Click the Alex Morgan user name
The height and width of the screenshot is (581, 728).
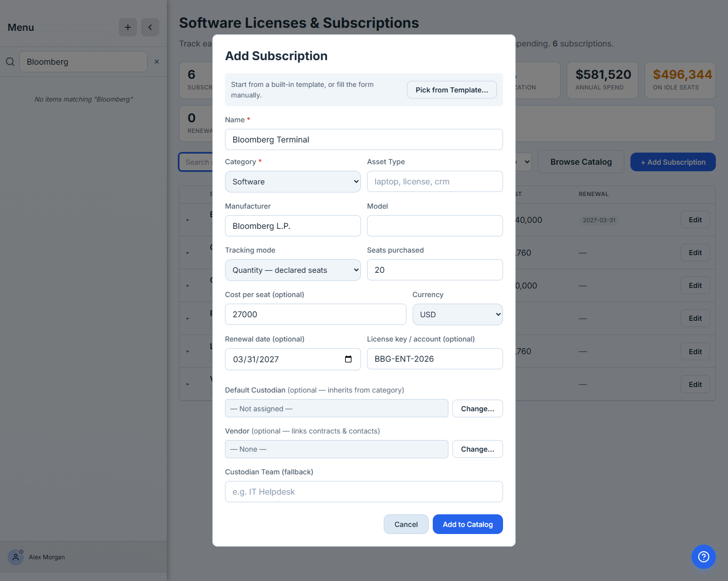(47, 557)
